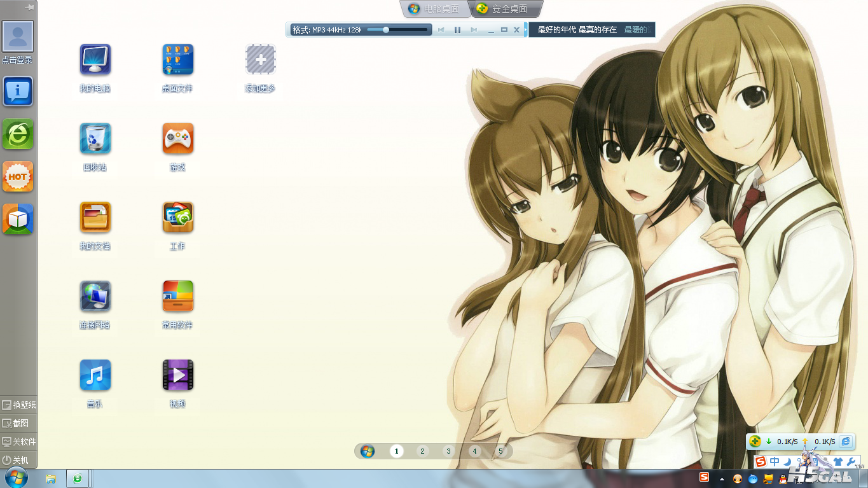Pause the music player playback
Viewport: 868px width, 488px height.
coord(457,30)
